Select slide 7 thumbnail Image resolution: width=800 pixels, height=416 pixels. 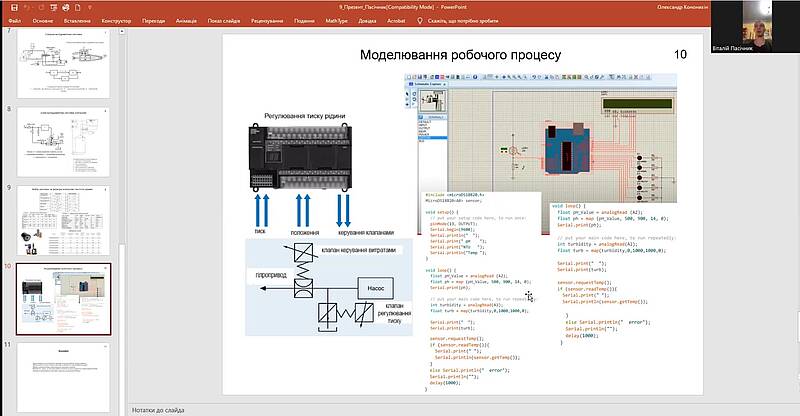tap(63, 64)
